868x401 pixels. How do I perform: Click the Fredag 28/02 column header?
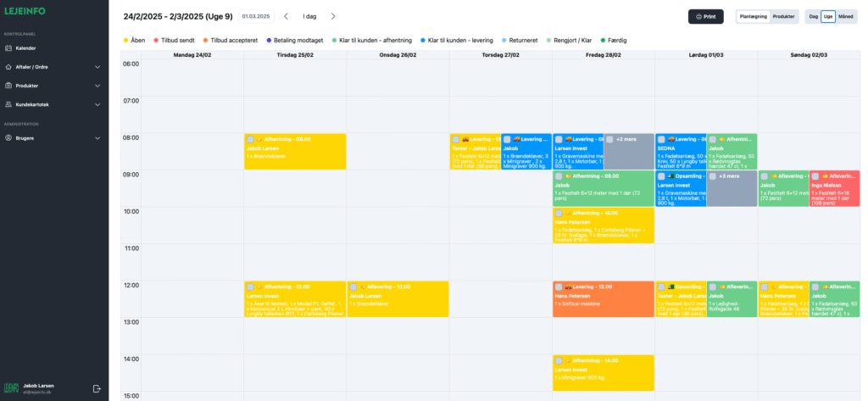click(x=603, y=55)
